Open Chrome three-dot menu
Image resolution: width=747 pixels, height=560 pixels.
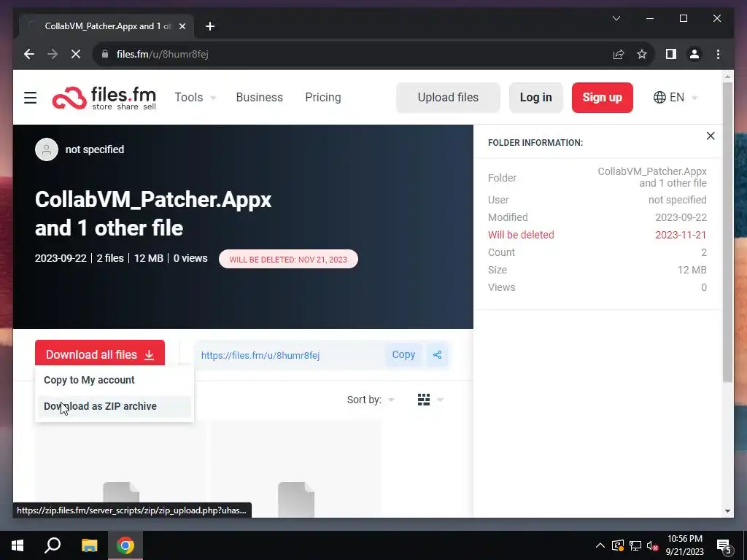click(718, 54)
